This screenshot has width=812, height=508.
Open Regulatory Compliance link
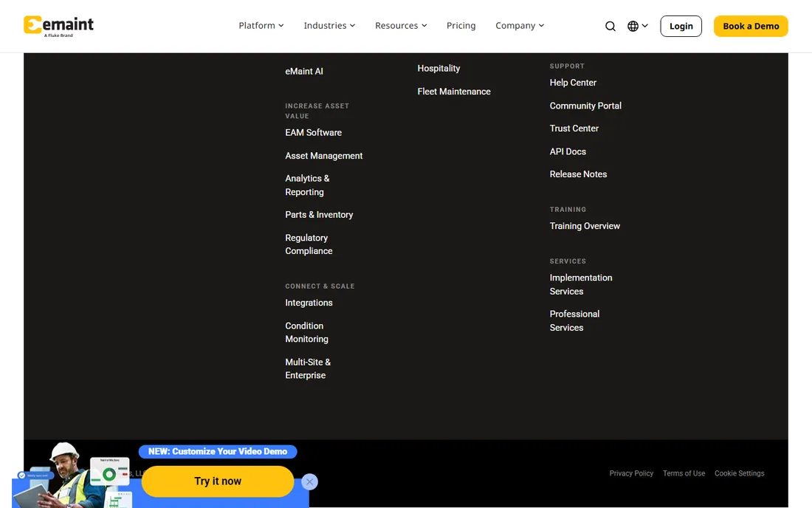click(x=309, y=244)
